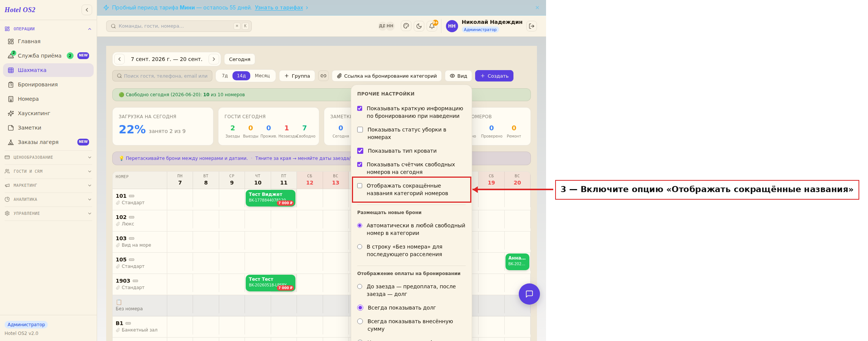Viewport: 868px width, 341px height.
Task: Go to previous date range arrow
Action: pyautogui.click(x=119, y=59)
